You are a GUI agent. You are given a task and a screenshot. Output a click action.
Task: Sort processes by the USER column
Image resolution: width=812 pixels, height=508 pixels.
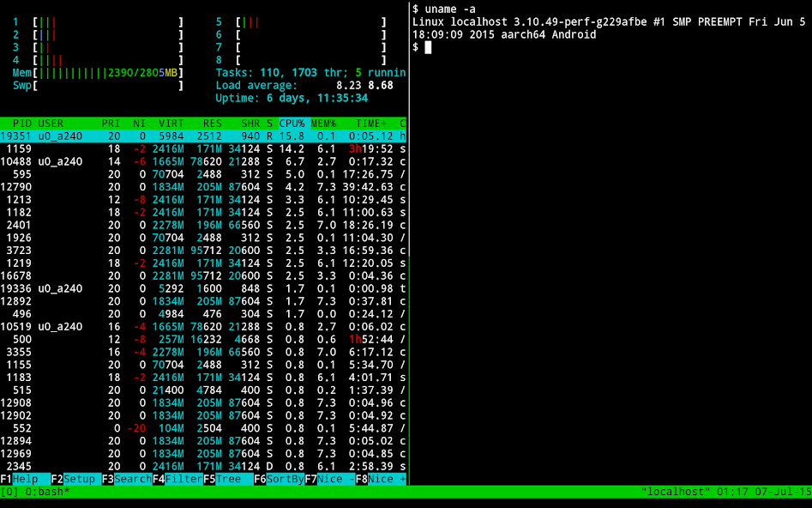[x=50, y=123]
